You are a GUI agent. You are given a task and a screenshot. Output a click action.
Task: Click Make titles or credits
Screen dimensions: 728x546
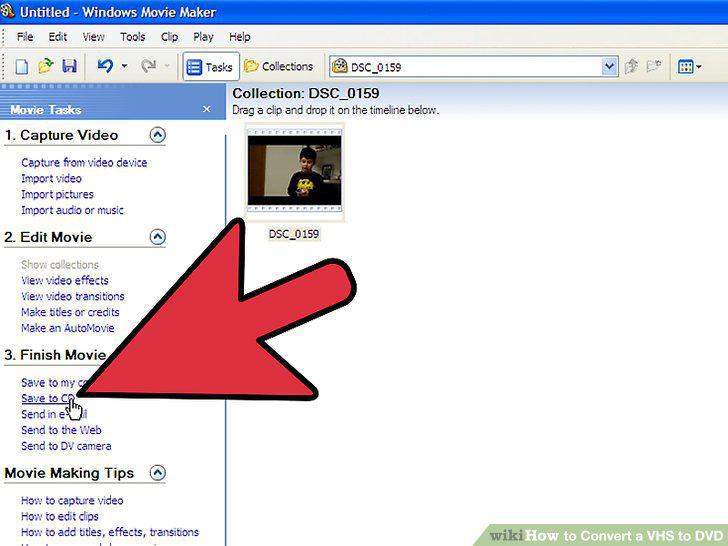coord(70,312)
